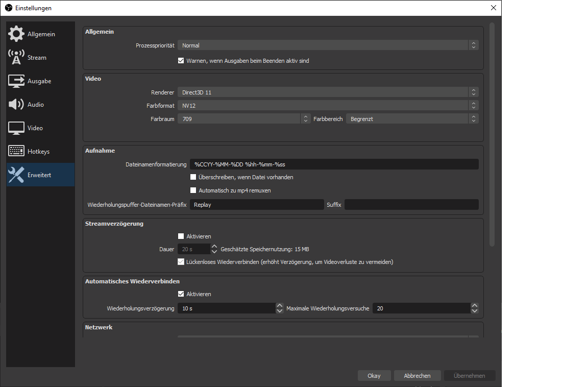Click the Übernehmen button
Viewport: 588px width, 387px height.
click(469, 375)
